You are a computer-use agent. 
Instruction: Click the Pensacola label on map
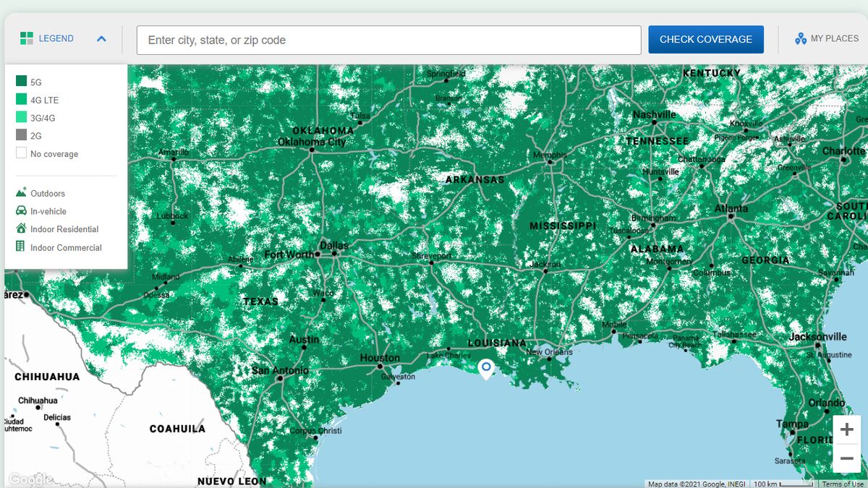641,336
